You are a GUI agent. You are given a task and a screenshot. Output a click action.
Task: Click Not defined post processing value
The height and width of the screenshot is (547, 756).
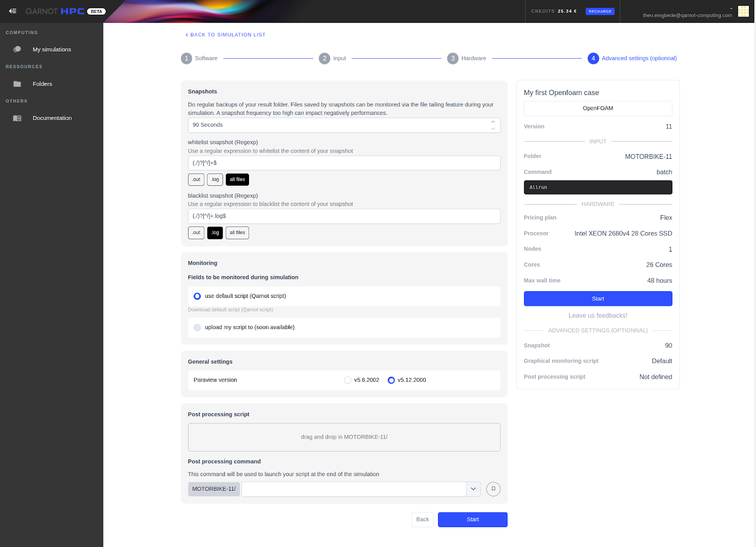point(656,377)
